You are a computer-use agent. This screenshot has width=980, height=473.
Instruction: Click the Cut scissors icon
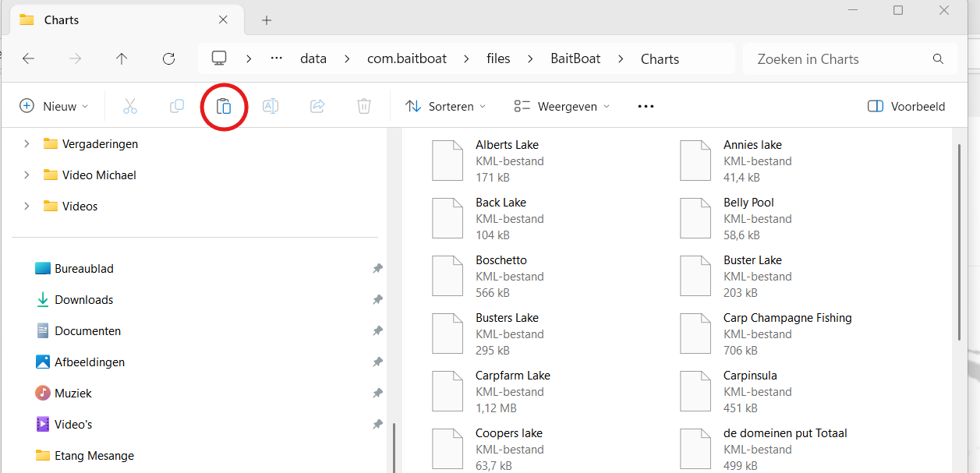tap(130, 107)
